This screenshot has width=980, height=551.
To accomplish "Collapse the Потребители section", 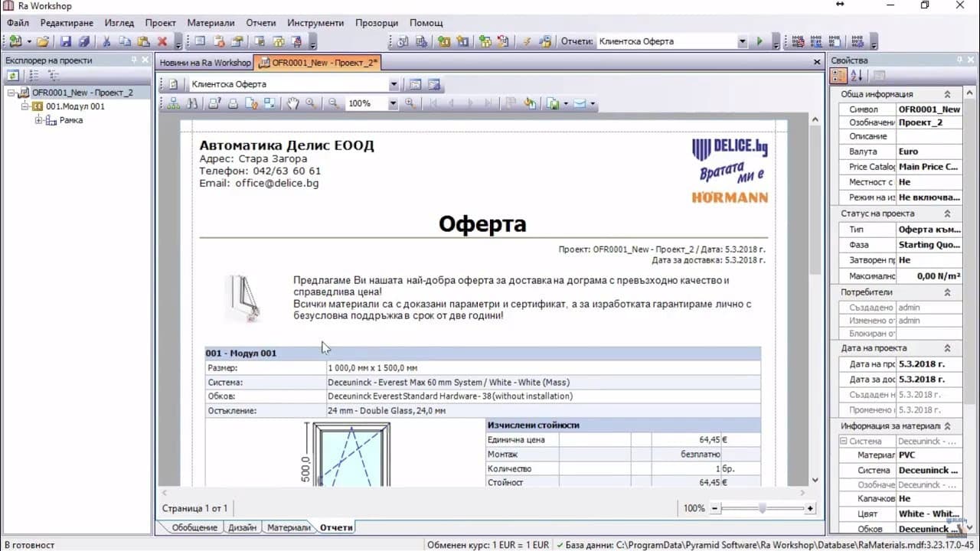I will tap(947, 292).
